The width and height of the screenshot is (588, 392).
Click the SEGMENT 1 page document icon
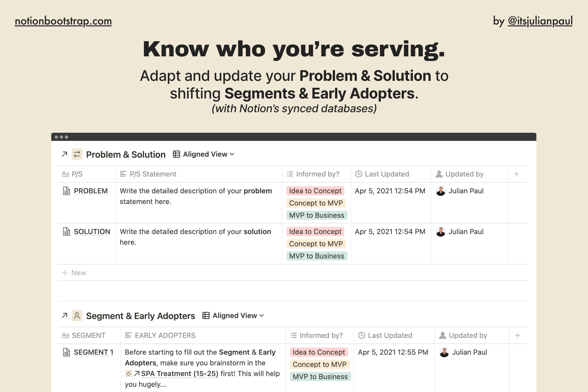click(x=66, y=352)
